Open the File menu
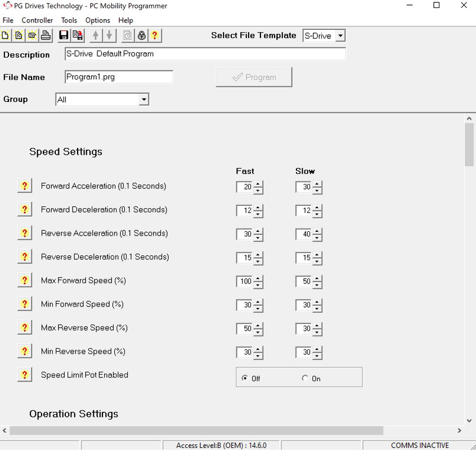The image size is (476, 450). [8, 20]
